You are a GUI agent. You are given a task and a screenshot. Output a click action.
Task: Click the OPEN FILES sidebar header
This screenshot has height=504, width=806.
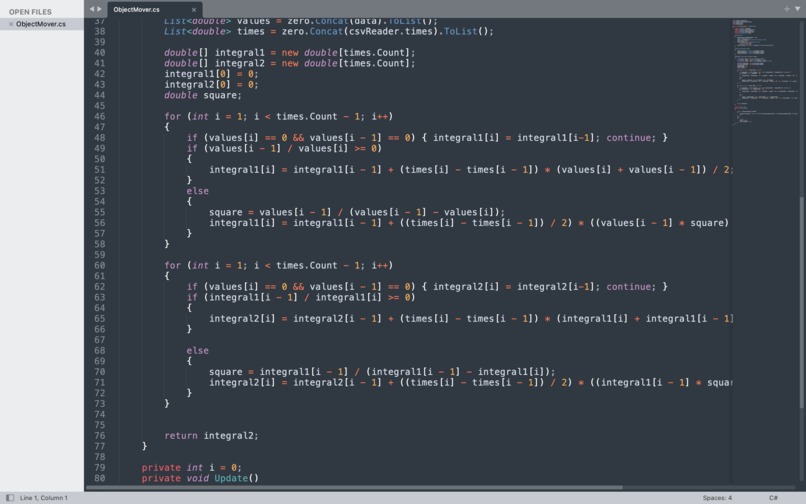30,11
